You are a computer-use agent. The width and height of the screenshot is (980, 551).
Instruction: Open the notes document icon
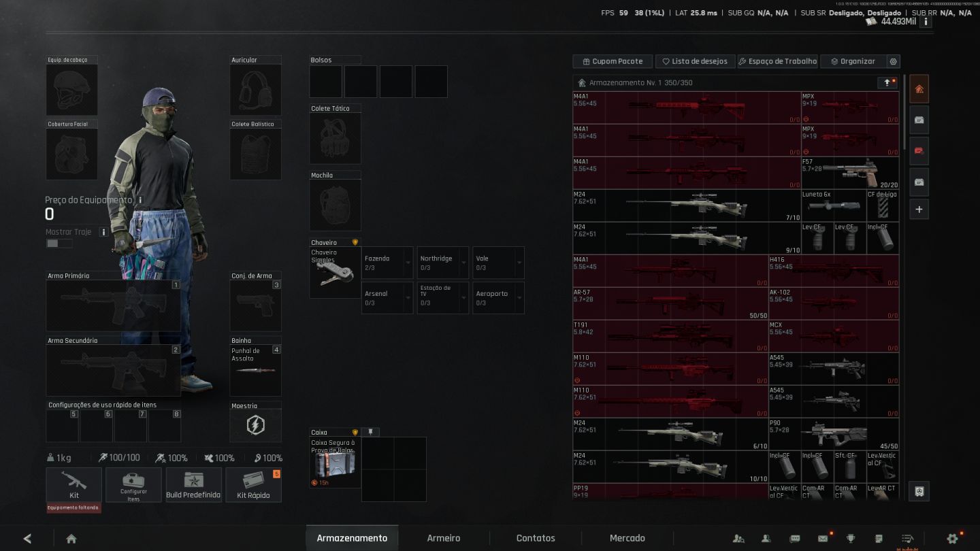(x=879, y=539)
